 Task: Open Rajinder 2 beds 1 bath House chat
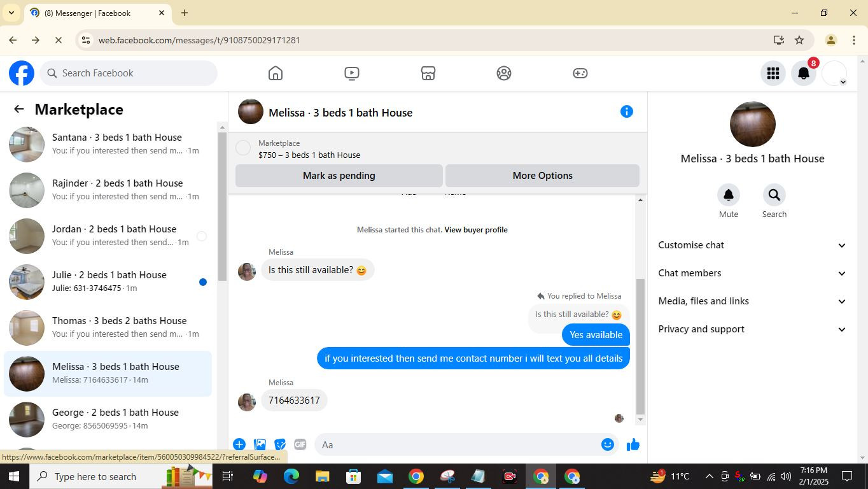(108, 190)
